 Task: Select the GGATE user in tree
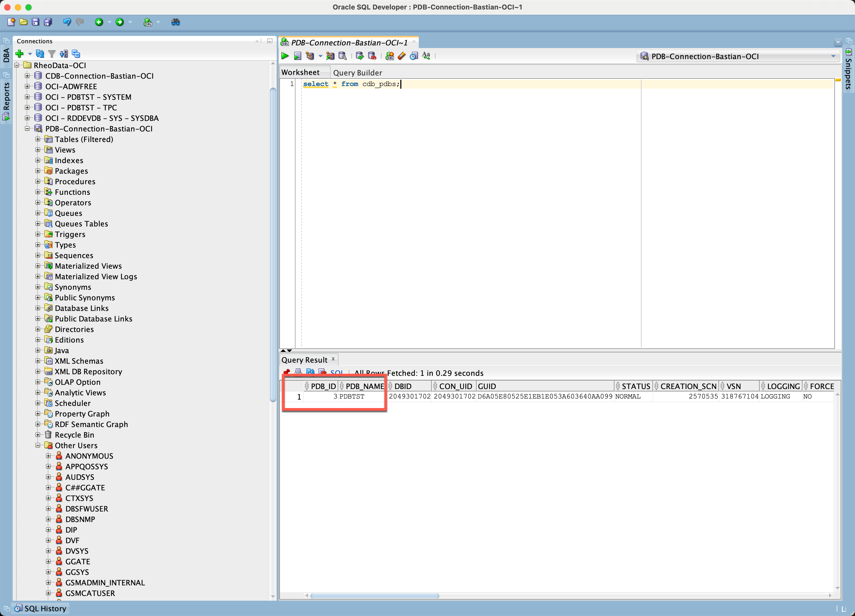point(78,561)
